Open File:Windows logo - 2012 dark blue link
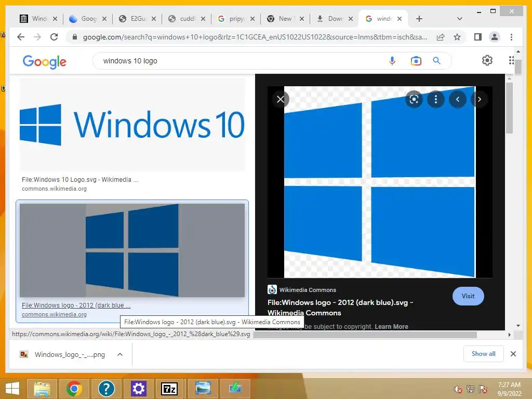This screenshot has width=532, height=399. coord(76,305)
